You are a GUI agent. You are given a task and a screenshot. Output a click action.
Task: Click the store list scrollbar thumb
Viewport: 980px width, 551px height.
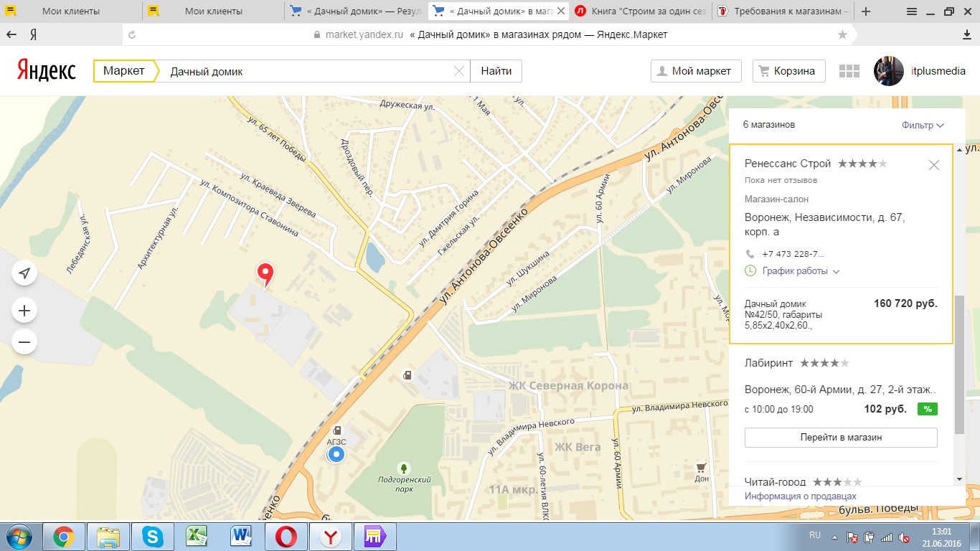[x=959, y=364]
